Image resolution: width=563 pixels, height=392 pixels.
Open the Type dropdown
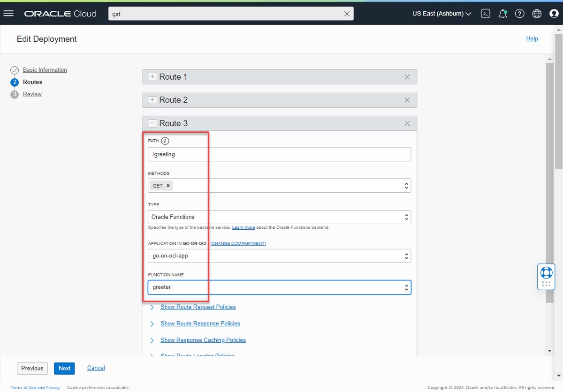point(279,217)
